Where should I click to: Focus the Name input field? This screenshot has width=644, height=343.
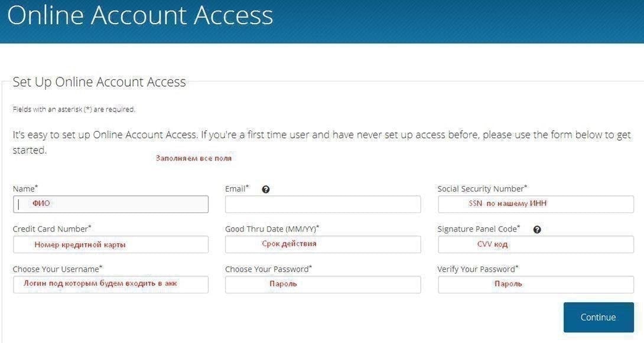(110, 204)
